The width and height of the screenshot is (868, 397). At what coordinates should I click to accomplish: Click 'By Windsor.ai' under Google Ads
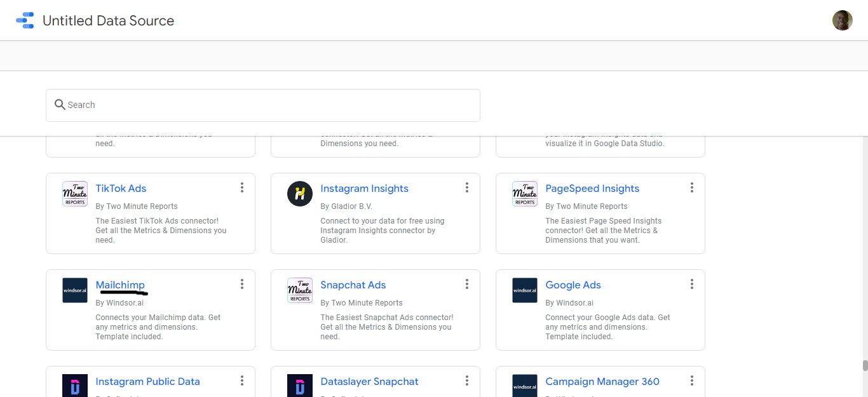(569, 303)
